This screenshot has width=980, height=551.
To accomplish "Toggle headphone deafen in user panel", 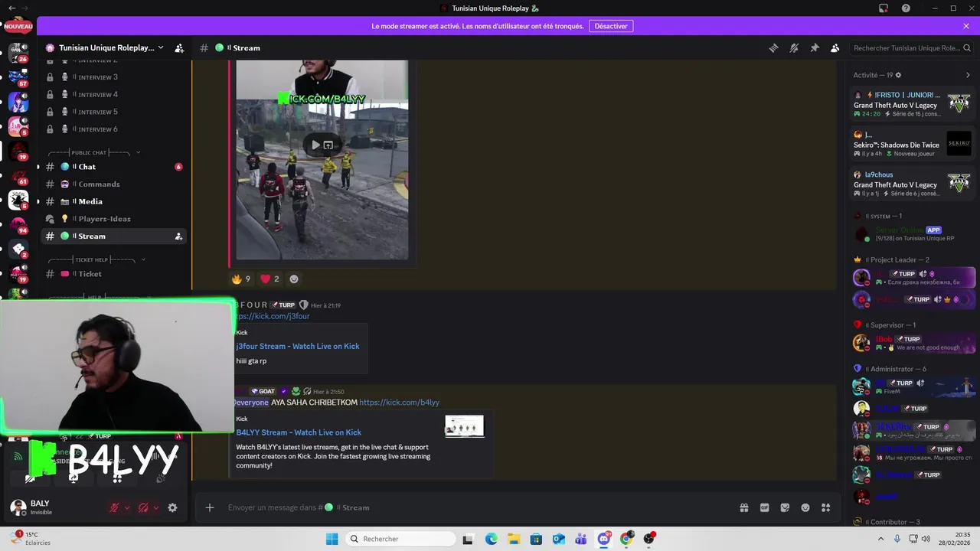I will click(x=143, y=507).
